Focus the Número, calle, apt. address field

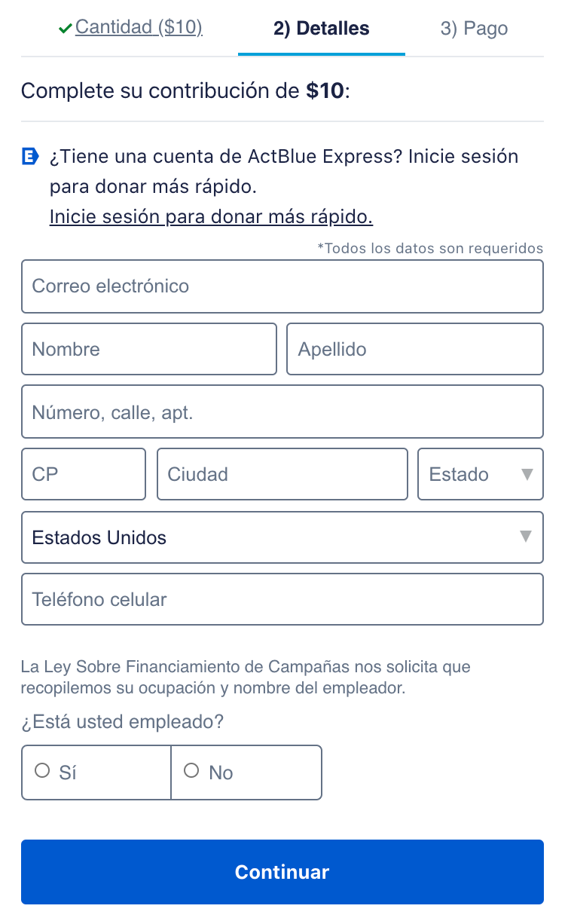pos(282,412)
